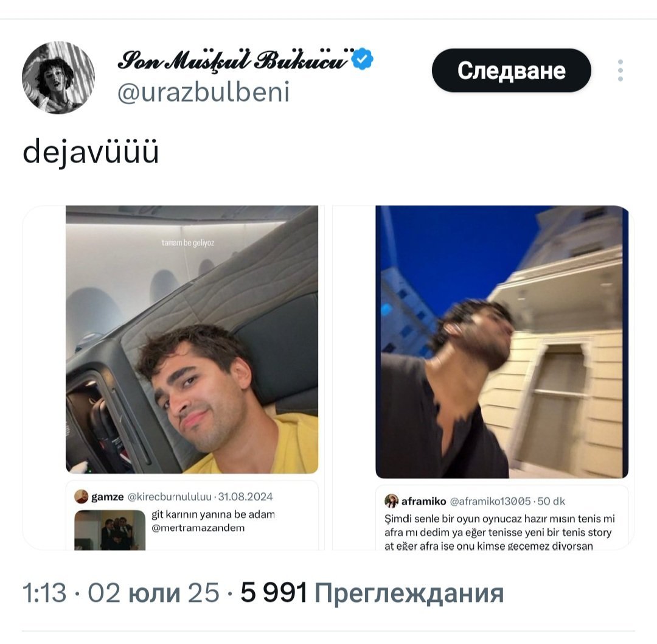Open the 5 991 Преглеждания view count

[x=372, y=593]
